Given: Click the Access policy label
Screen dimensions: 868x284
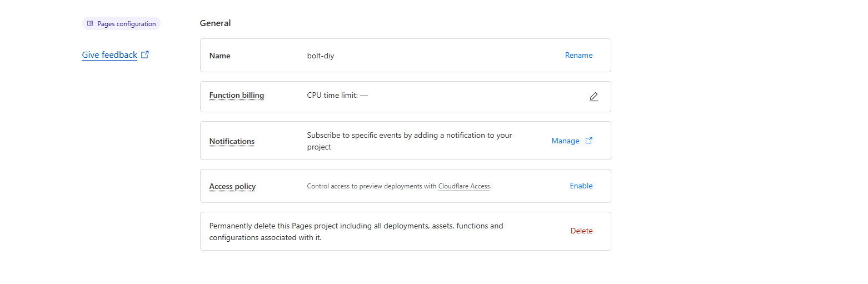Looking at the screenshot, I should pyautogui.click(x=232, y=186).
